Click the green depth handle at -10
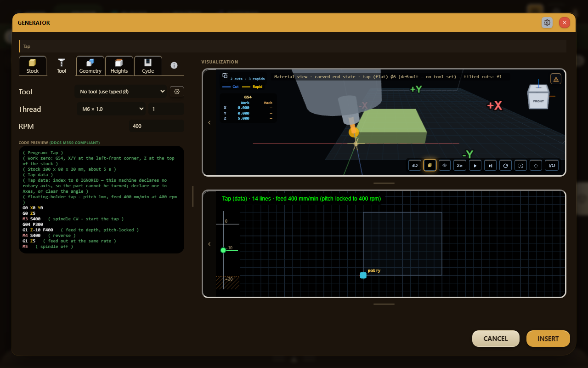 point(223,250)
